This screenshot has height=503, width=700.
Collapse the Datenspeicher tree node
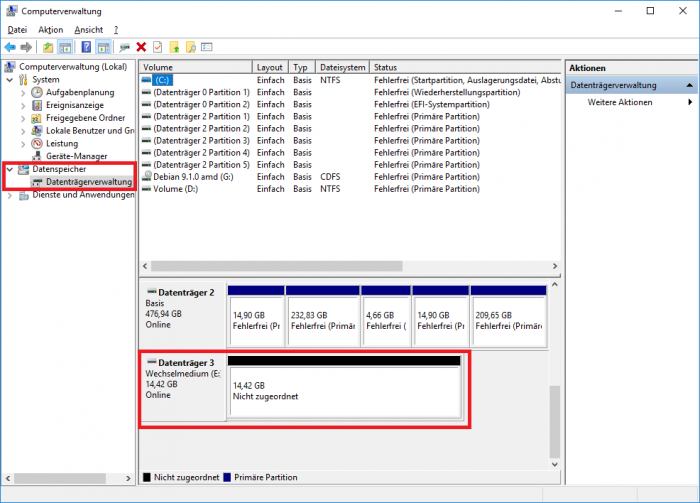pos(10,169)
